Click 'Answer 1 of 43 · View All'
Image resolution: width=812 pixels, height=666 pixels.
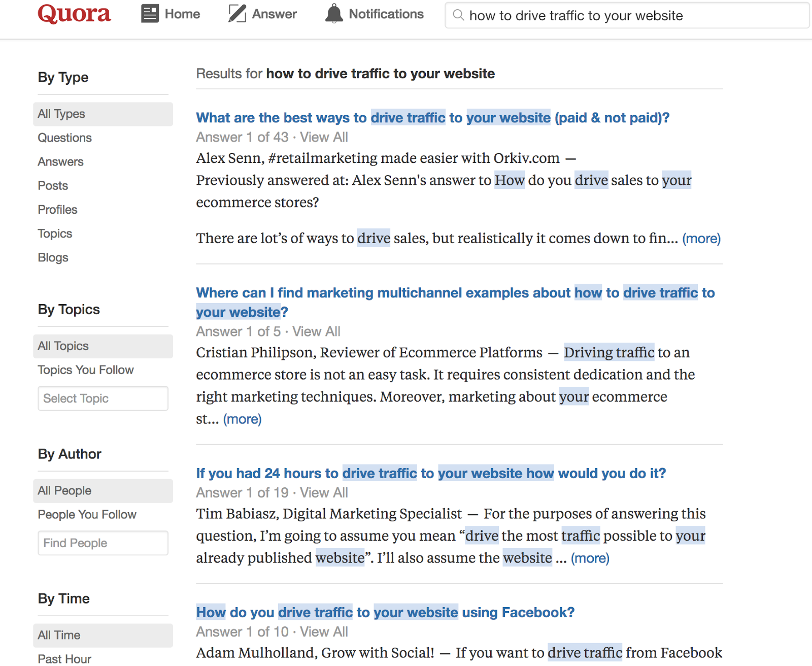(272, 137)
